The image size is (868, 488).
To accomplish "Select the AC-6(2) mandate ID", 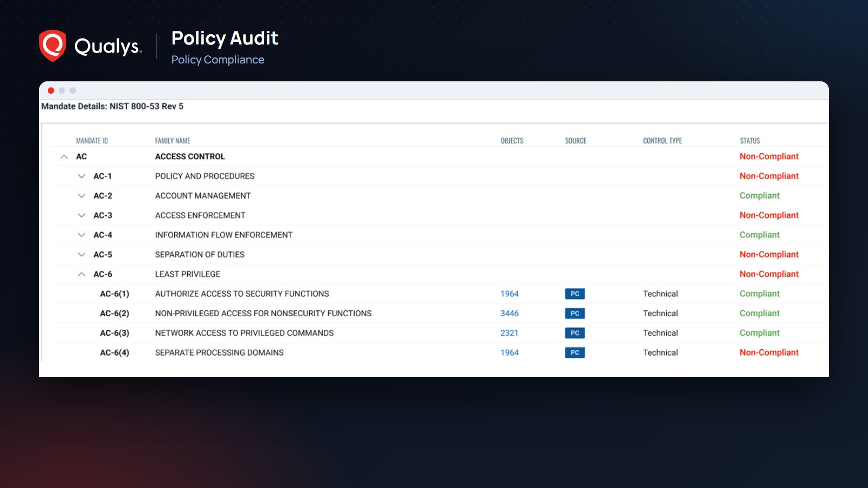I will point(114,313).
